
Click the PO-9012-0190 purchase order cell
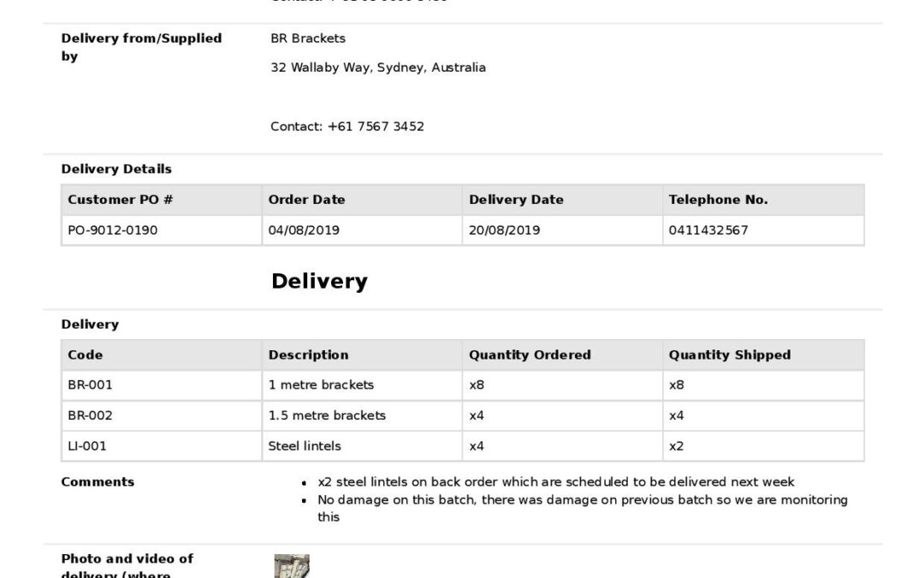coord(113,230)
